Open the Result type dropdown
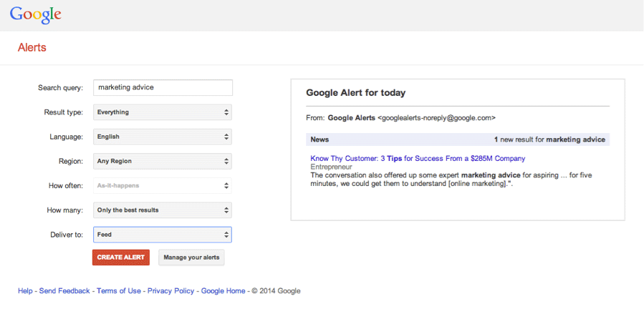The height and width of the screenshot is (309, 644). click(163, 112)
